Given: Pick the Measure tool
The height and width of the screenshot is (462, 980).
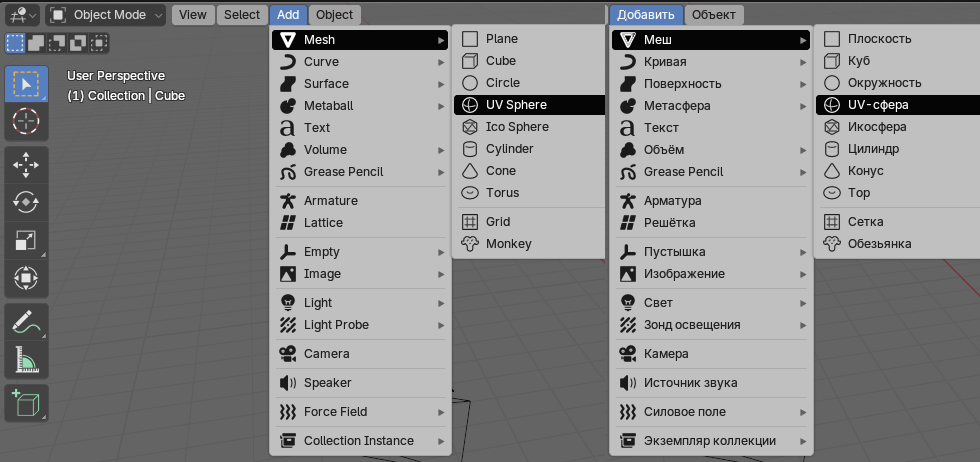Looking at the screenshot, I should coord(26,359).
